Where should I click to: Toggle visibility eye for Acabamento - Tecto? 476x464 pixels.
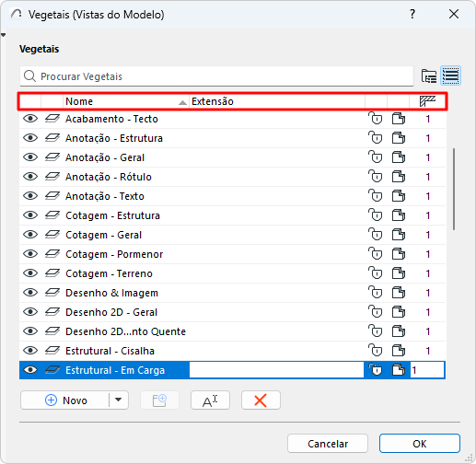click(30, 119)
